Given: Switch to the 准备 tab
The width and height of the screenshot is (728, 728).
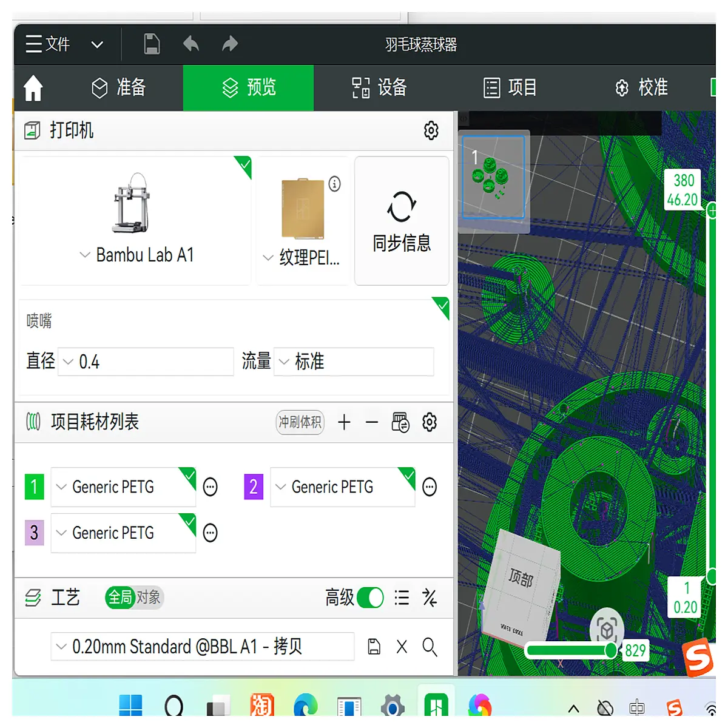Looking at the screenshot, I should (118, 88).
